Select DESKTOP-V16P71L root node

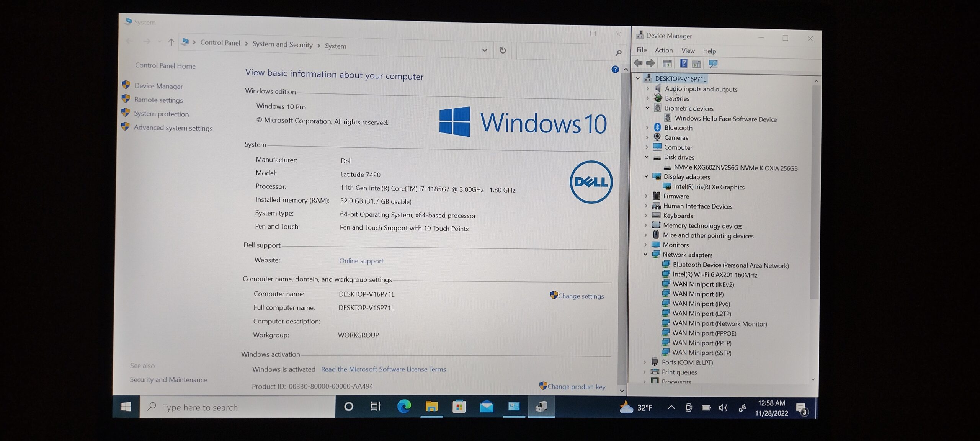pyautogui.click(x=680, y=79)
